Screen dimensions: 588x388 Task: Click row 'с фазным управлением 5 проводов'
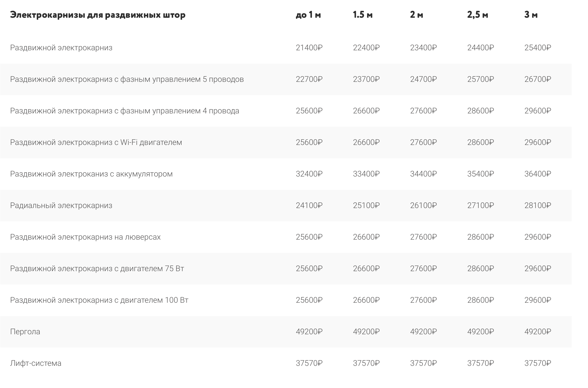(286, 79)
